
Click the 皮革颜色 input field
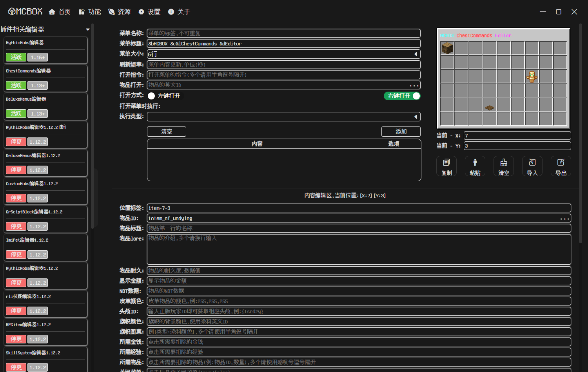pos(359,301)
